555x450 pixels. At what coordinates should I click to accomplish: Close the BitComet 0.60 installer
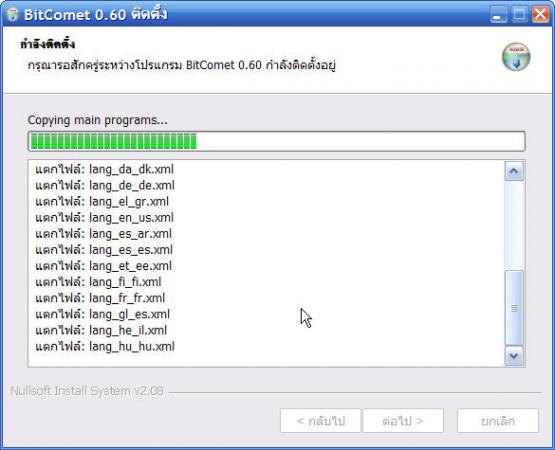[x=540, y=15]
